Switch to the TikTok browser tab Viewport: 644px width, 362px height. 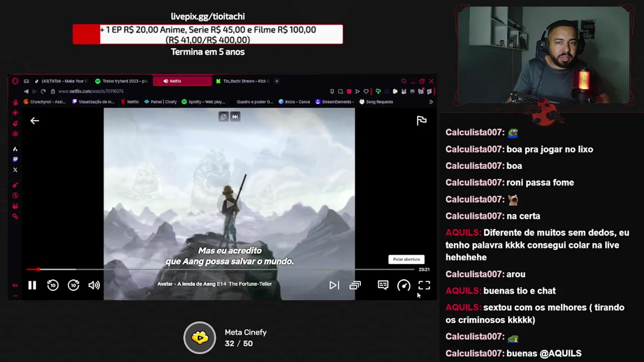pos(61,81)
